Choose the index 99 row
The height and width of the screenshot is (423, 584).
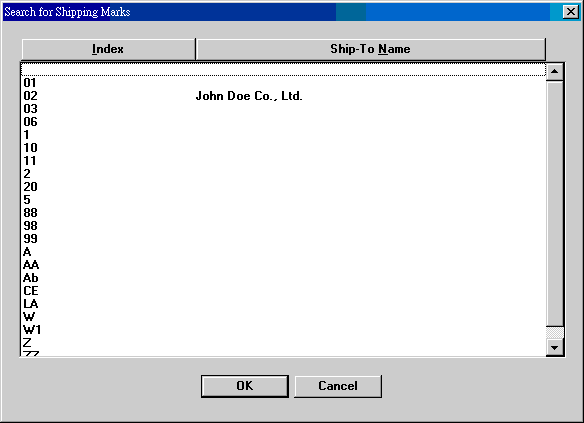(x=283, y=239)
